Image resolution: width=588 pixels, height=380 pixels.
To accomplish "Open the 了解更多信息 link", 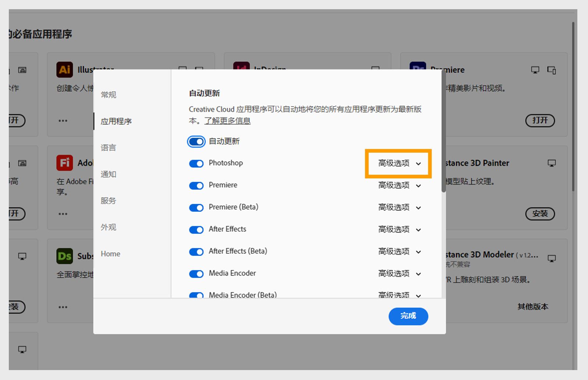I will 227,121.
